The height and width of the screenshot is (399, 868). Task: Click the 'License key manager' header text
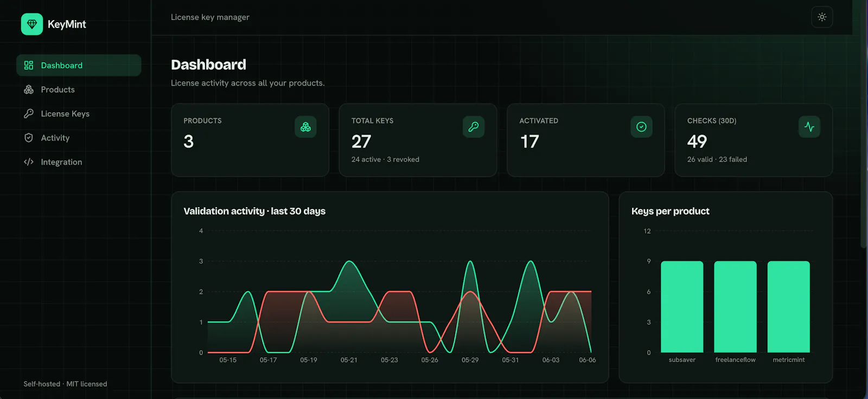tap(210, 17)
